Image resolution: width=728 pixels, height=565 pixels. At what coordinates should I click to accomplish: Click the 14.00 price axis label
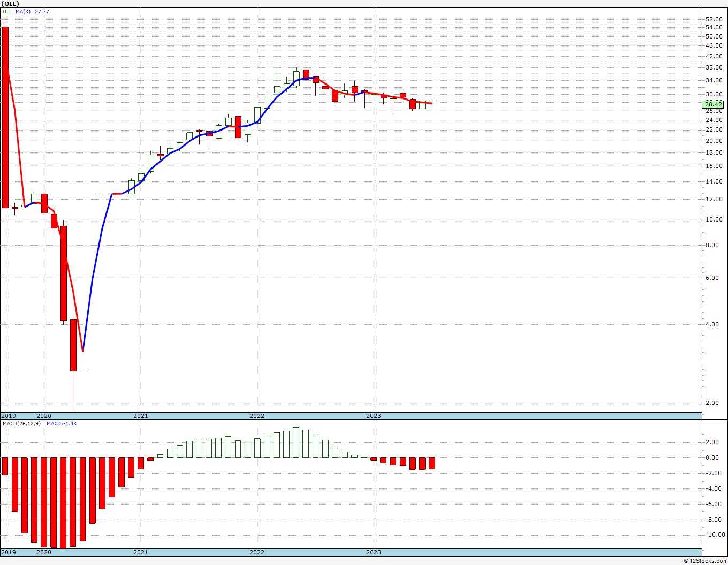[714, 181]
